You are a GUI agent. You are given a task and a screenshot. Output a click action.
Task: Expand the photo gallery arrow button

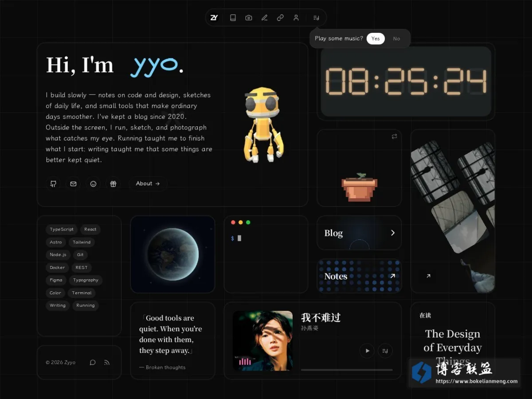coord(428,276)
